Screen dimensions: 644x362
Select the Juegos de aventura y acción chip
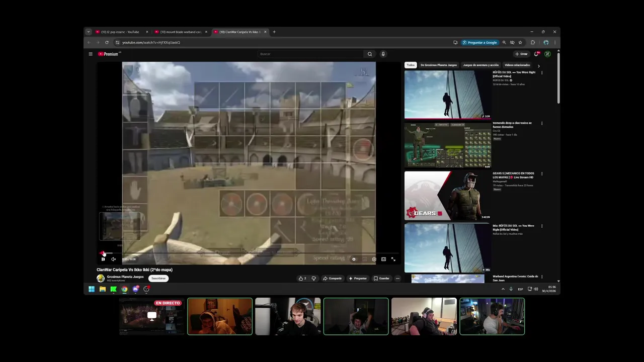[x=480, y=65]
